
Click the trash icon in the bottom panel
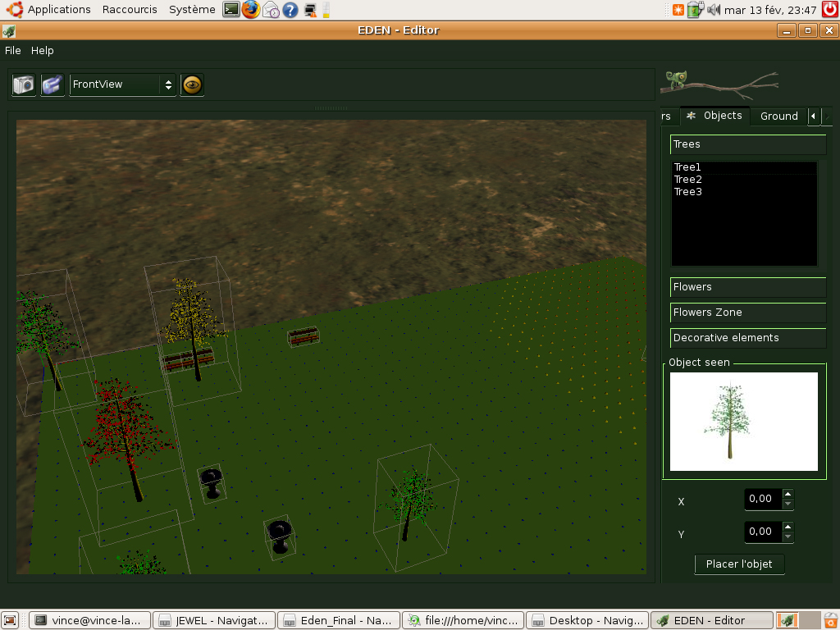click(830, 620)
